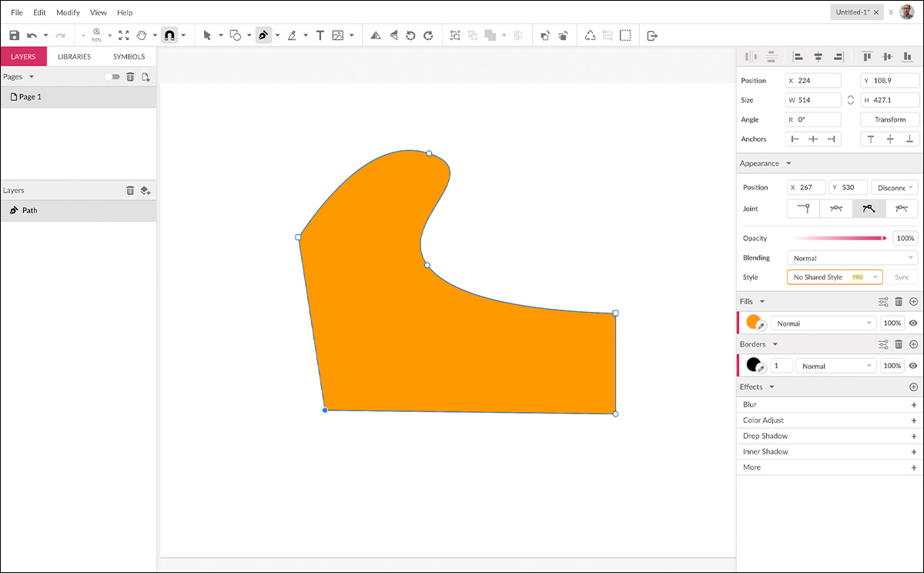
Task: Rotate the shape clockwise
Action: (x=428, y=35)
